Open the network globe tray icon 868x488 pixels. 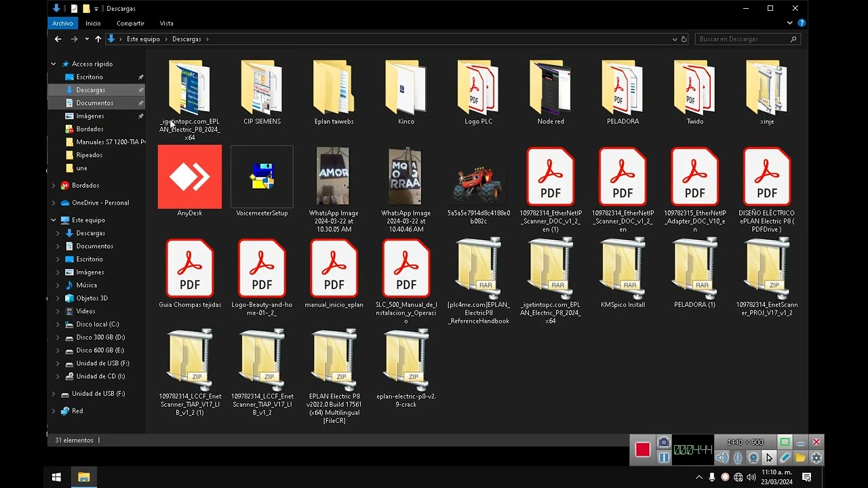coord(738,477)
